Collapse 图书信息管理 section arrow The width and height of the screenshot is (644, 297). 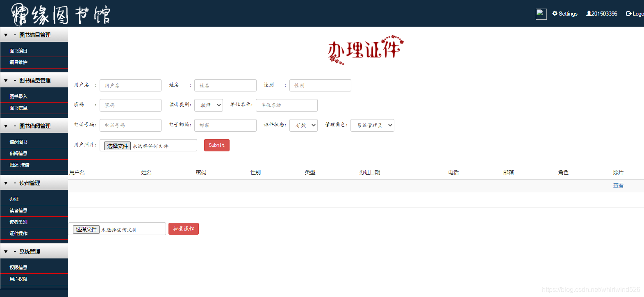6,80
